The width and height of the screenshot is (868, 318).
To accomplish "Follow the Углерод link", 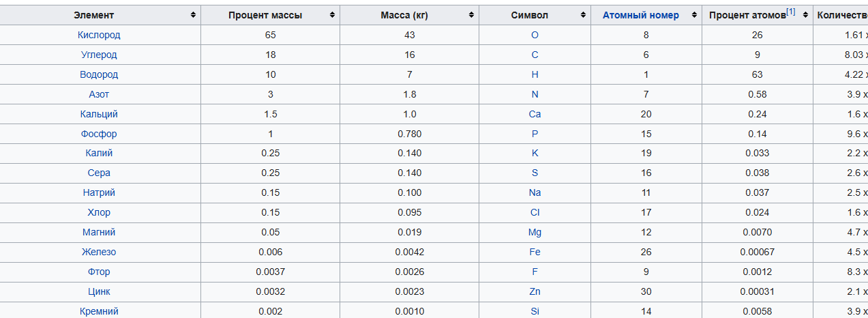I will click(99, 55).
